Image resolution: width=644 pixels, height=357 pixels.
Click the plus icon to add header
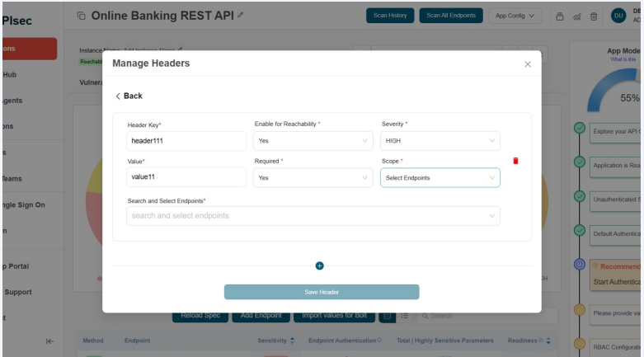[320, 265]
